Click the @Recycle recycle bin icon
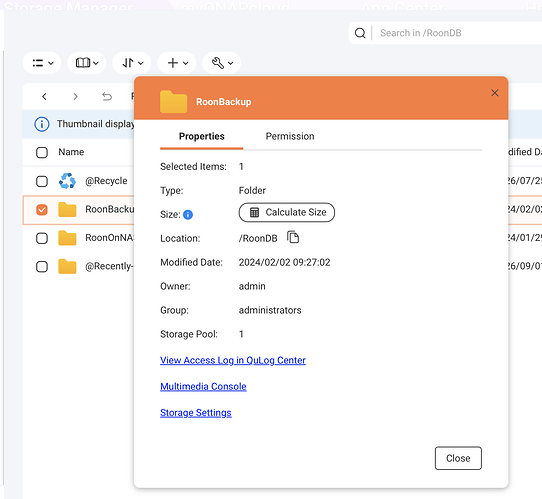This screenshot has height=499, width=542. tap(67, 181)
